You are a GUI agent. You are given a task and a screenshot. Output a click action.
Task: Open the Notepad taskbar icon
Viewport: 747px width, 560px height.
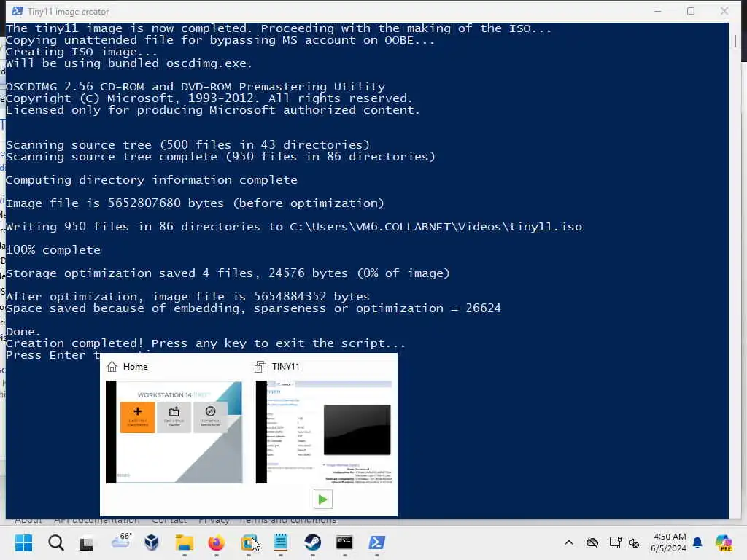pos(281,542)
